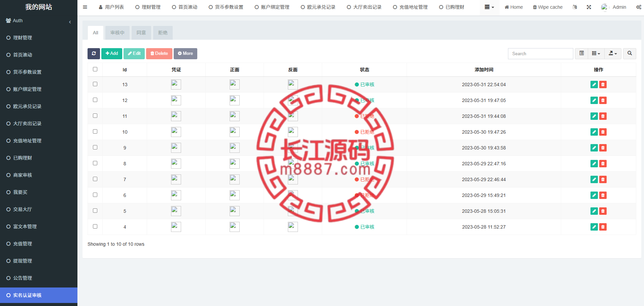Screen dimensions: 644x306
Task: Open the columns visibility dropdown
Action: click(x=596, y=54)
